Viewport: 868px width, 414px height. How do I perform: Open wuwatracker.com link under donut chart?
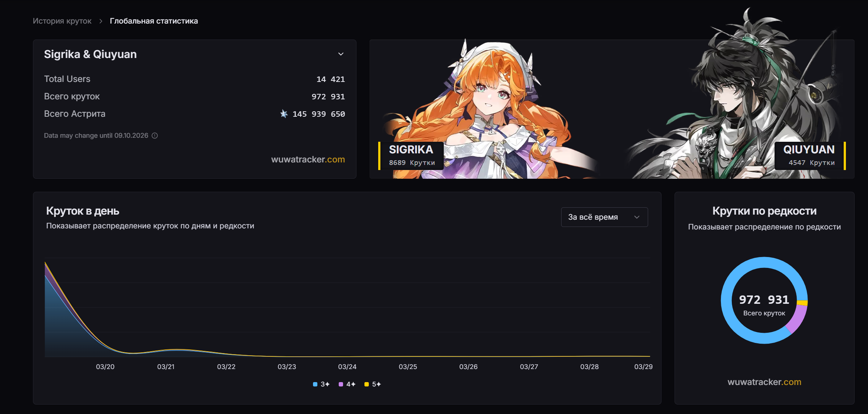(x=764, y=382)
